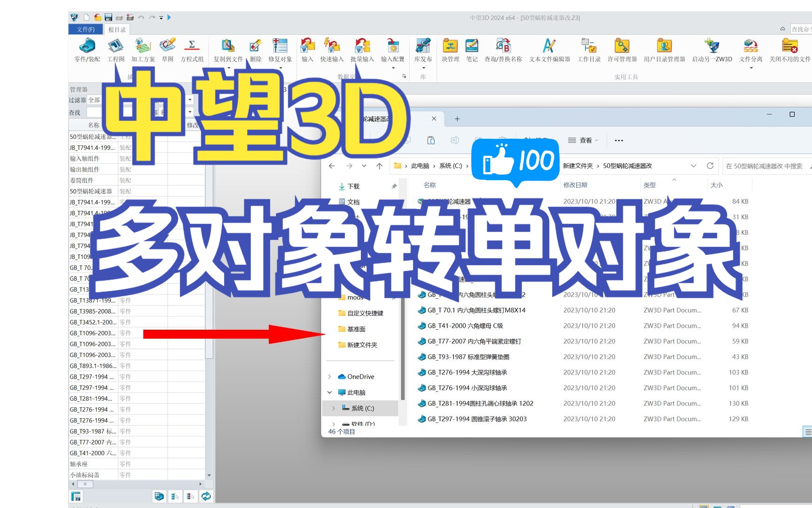Click the 复制到文件 copy-to-file icon
Screen dimensions: 812x508
click(x=228, y=50)
